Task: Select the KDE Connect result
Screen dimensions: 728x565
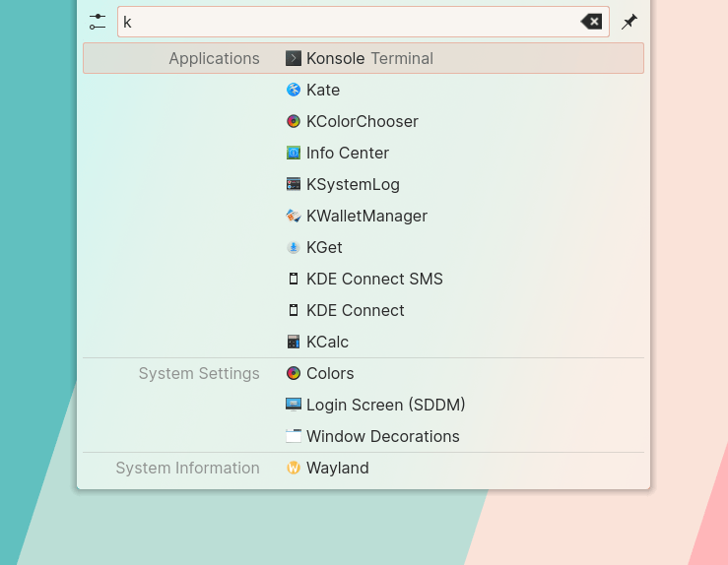Action: tap(364, 310)
